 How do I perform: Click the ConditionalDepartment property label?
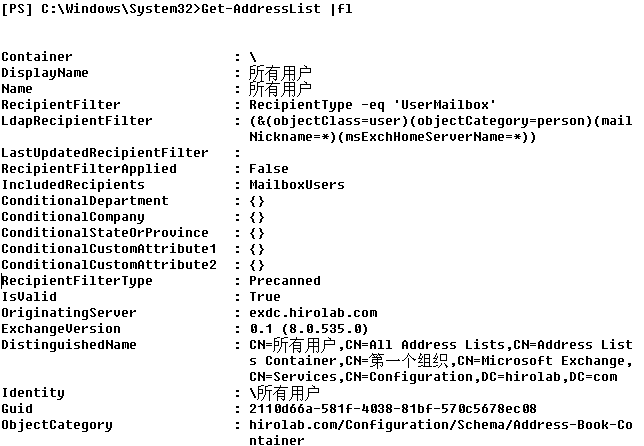pyautogui.click(x=85, y=201)
